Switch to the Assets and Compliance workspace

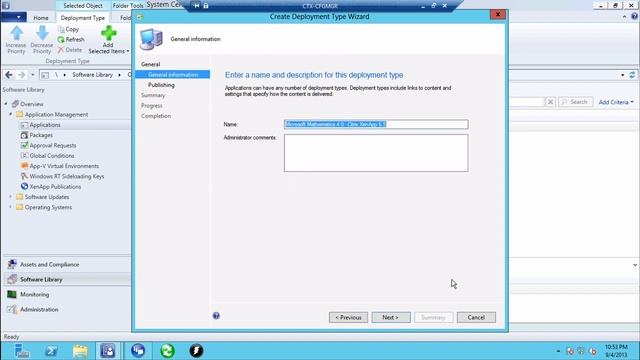tap(67, 264)
